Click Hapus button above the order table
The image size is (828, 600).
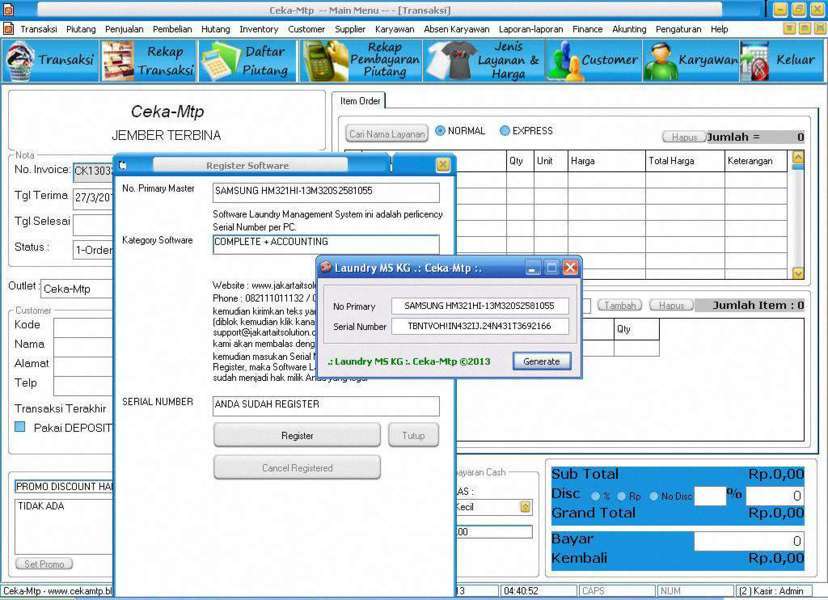click(684, 137)
